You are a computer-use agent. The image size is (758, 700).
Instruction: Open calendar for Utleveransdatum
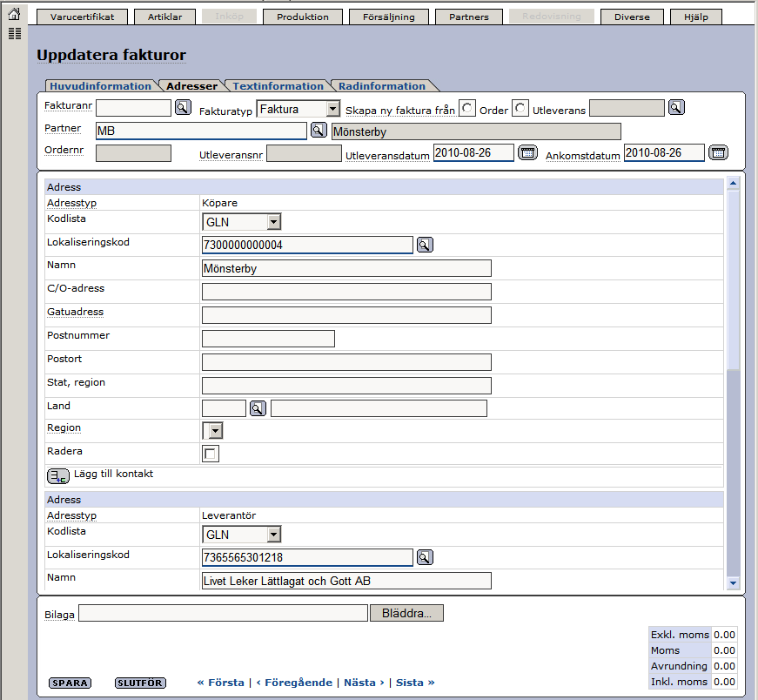click(x=527, y=152)
